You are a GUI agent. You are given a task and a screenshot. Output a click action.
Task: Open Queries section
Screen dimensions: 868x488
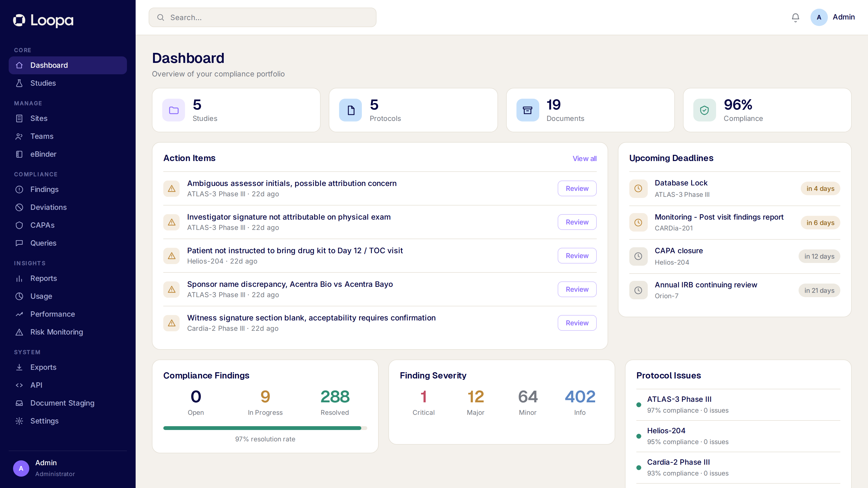[x=68, y=243]
